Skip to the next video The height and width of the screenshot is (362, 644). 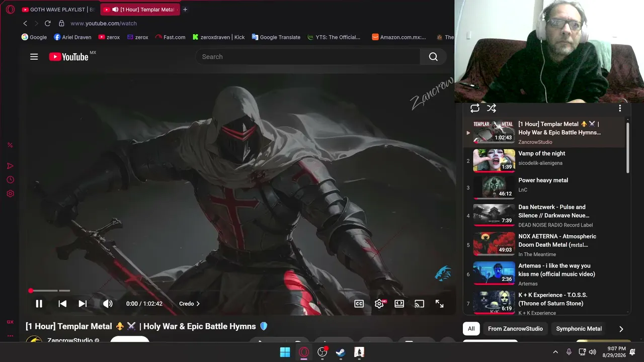[83, 304]
